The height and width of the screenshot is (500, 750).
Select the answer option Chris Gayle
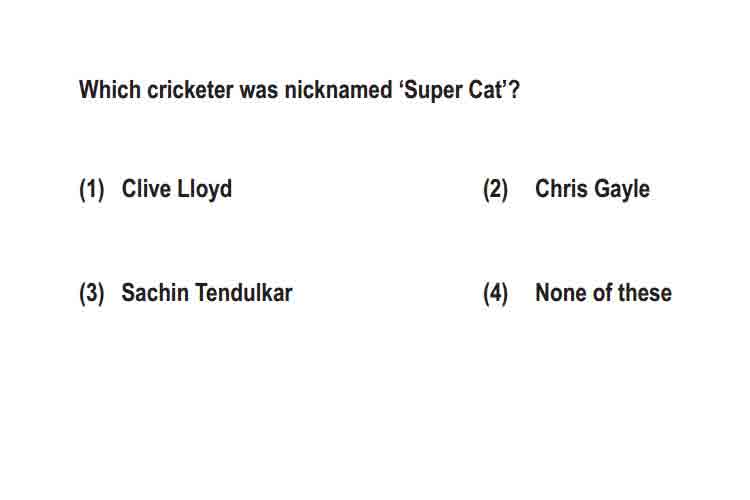tap(592, 189)
